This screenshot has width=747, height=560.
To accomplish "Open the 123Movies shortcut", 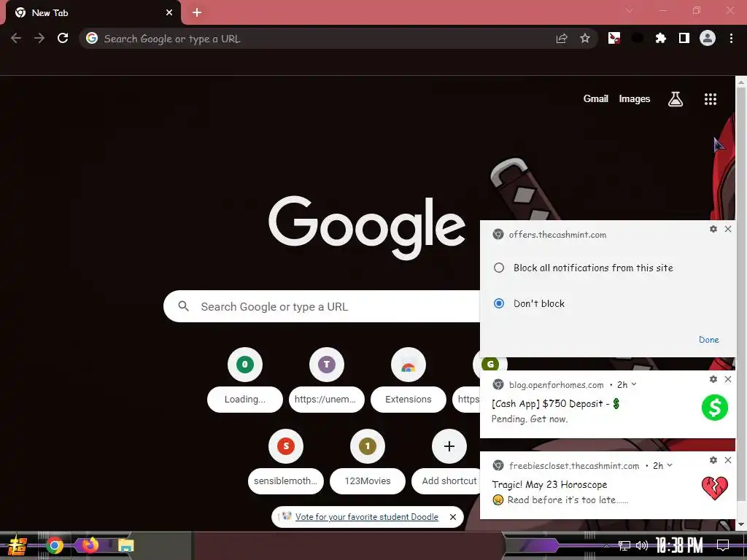I will click(x=368, y=461).
